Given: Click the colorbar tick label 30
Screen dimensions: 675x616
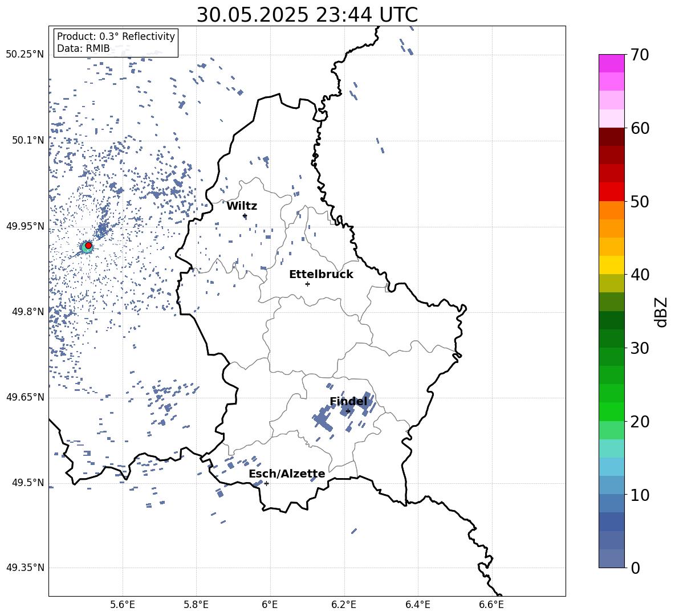Looking at the screenshot, I should [x=640, y=348].
